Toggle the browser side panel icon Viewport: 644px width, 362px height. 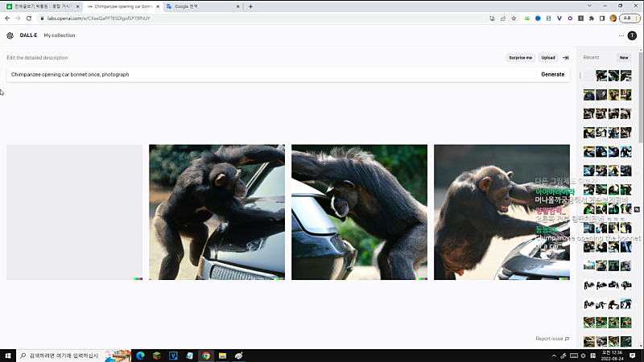(x=602, y=19)
